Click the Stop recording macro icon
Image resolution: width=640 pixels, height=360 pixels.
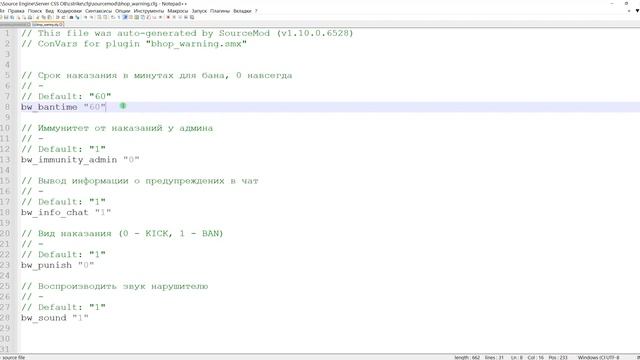pyautogui.click(x=174, y=18)
